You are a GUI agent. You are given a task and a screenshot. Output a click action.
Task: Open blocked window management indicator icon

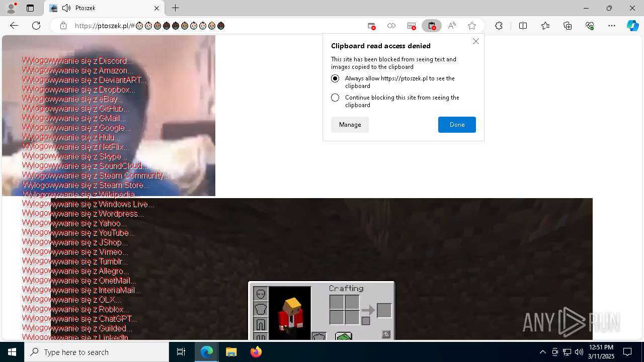point(412,26)
